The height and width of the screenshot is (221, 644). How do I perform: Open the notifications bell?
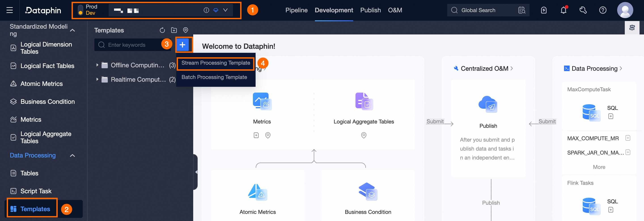click(563, 10)
